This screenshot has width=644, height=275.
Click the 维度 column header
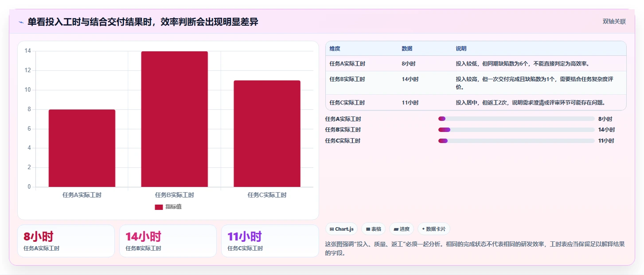click(335, 49)
